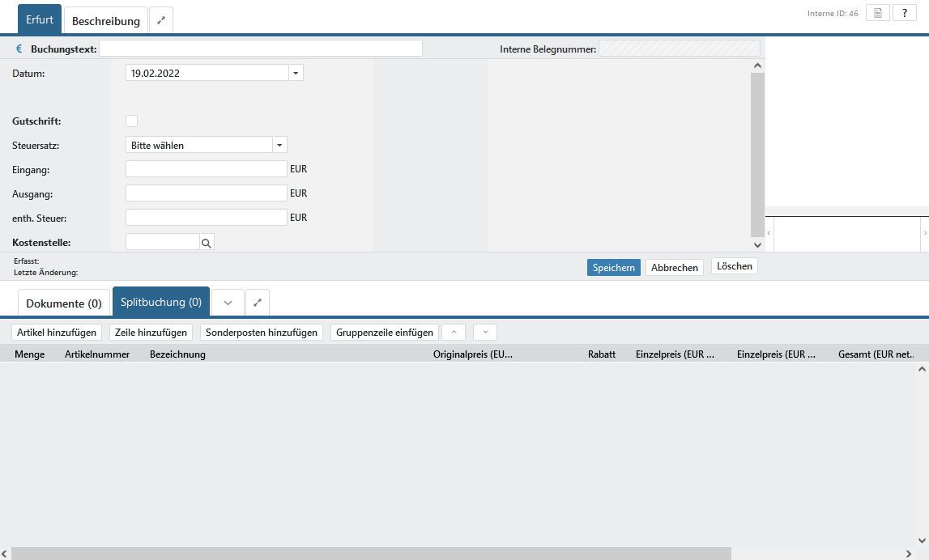Viewport: 929px width, 560px height.
Task: Click the Sonderposten hinzufügen button
Action: 262,332
